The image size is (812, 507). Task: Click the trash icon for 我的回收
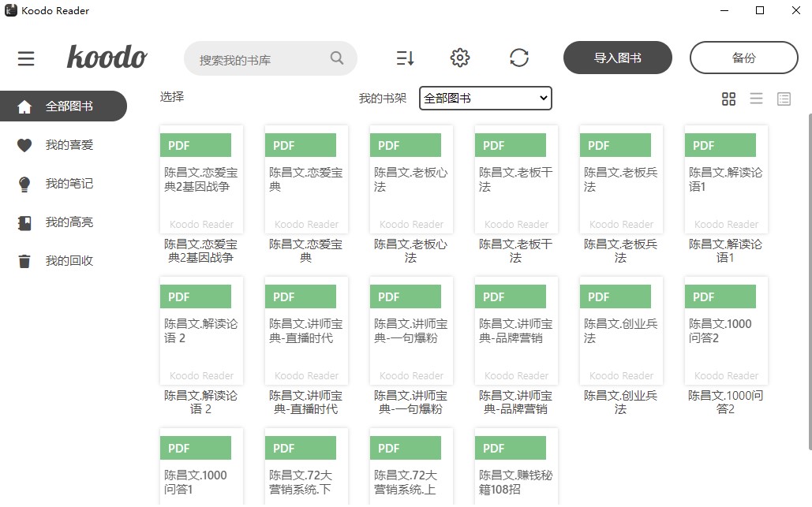tap(24, 261)
